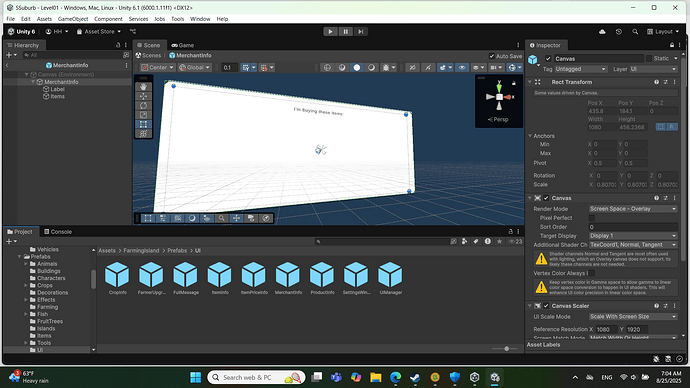690x388 pixels.
Task: Select the Move tool
Action: click(143, 96)
